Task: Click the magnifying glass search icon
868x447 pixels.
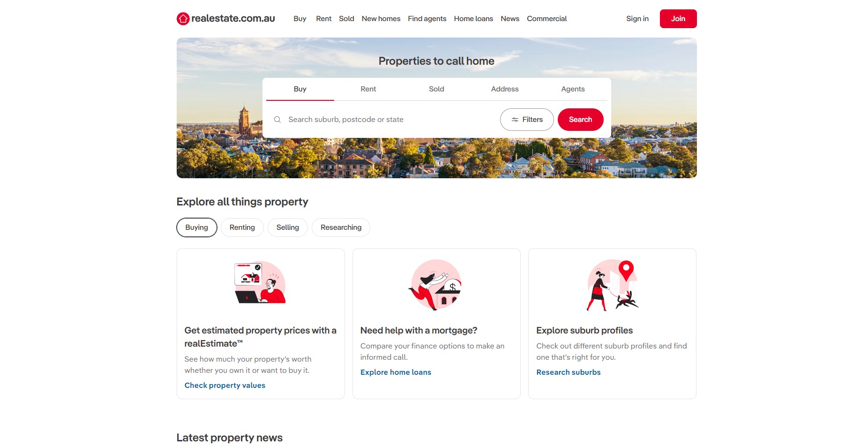Action: point(277,120)
